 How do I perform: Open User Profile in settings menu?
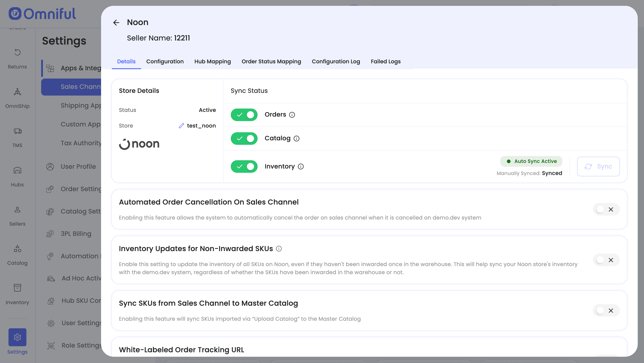click(x=78, y=167)
